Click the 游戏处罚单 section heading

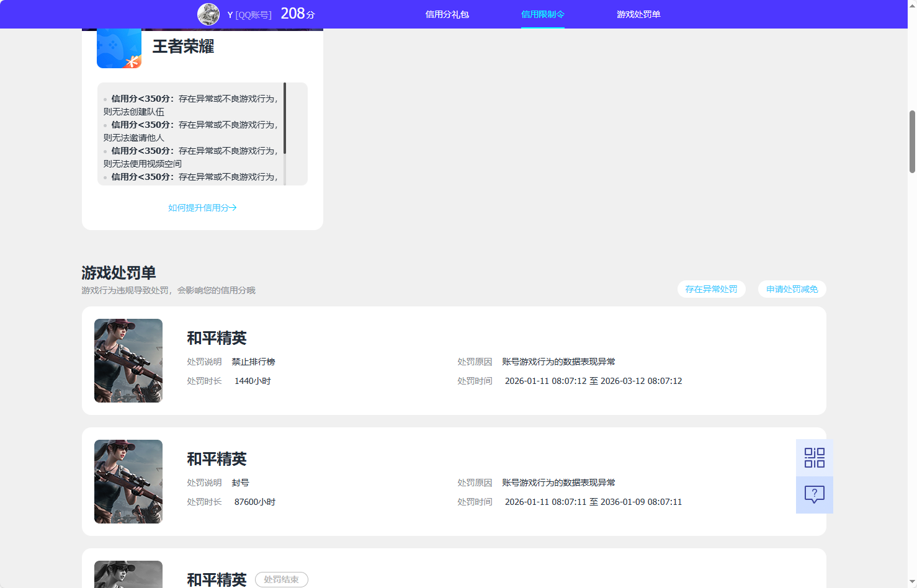point(118,273)
